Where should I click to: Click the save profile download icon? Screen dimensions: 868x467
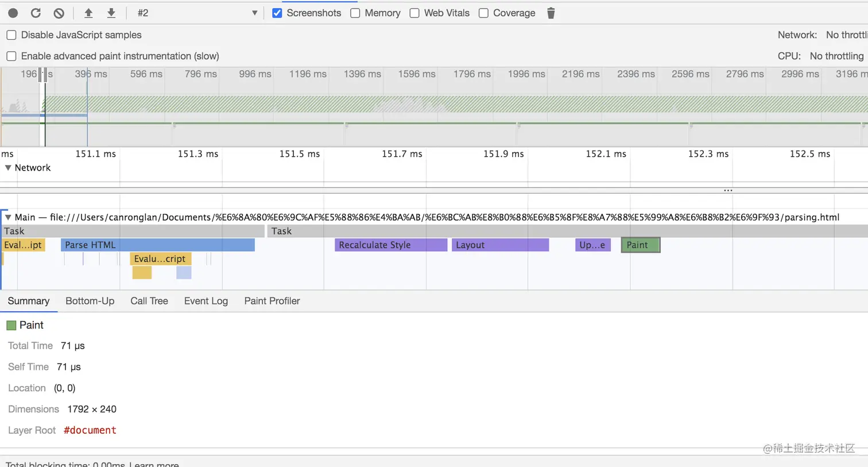111,13
